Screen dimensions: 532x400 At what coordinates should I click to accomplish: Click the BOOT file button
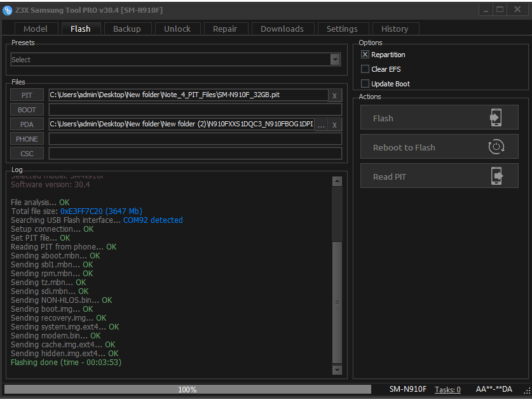(x=27, y=110)
